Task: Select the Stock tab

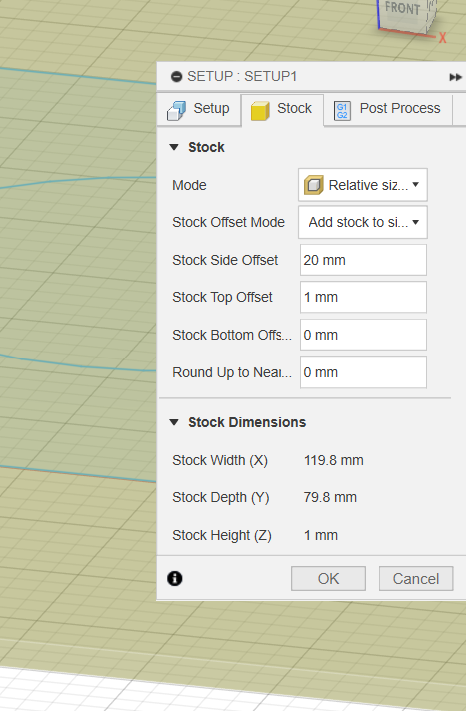Action: coord(282,110)
